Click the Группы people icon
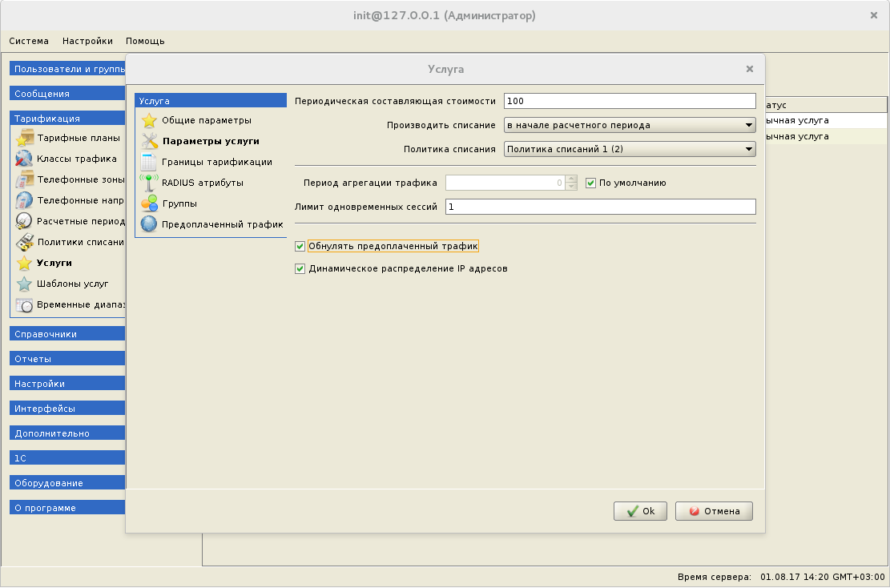The width and height of the screenshot is (890, 588). click(148, 203)
